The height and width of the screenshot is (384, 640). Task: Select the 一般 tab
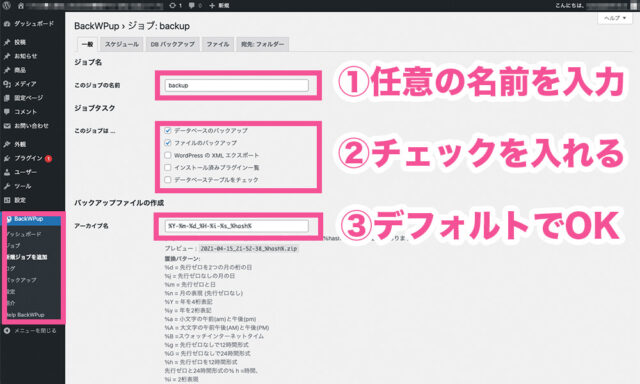point(87,44)
